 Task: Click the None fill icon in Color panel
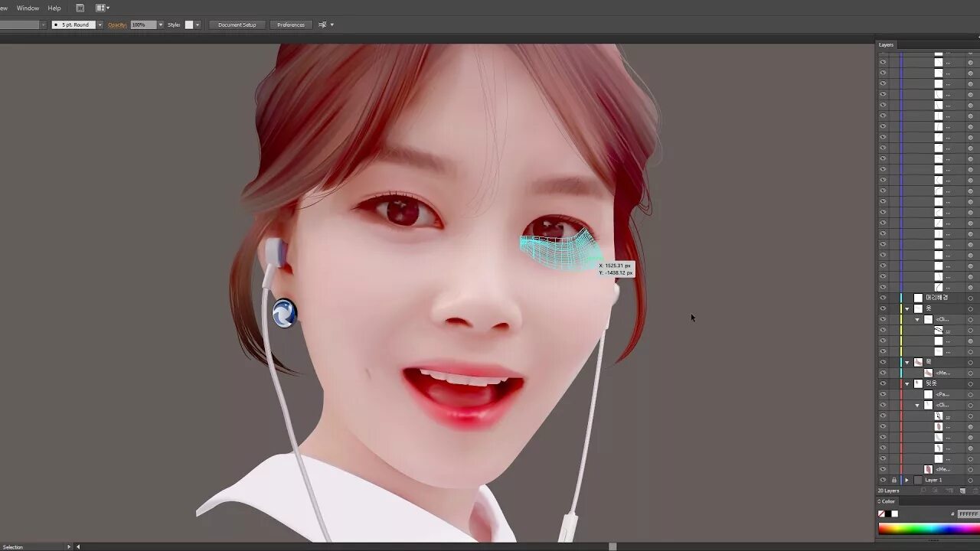point(881,514)
